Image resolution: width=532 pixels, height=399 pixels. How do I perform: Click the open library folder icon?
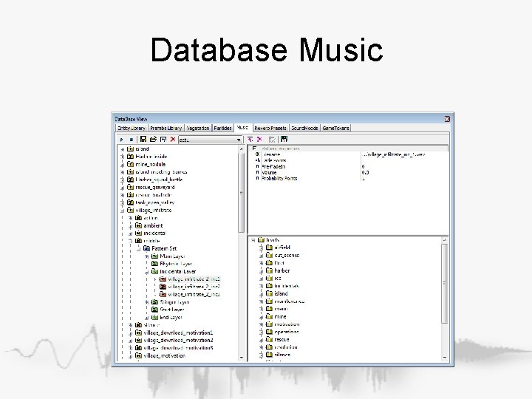click(153, 139)
